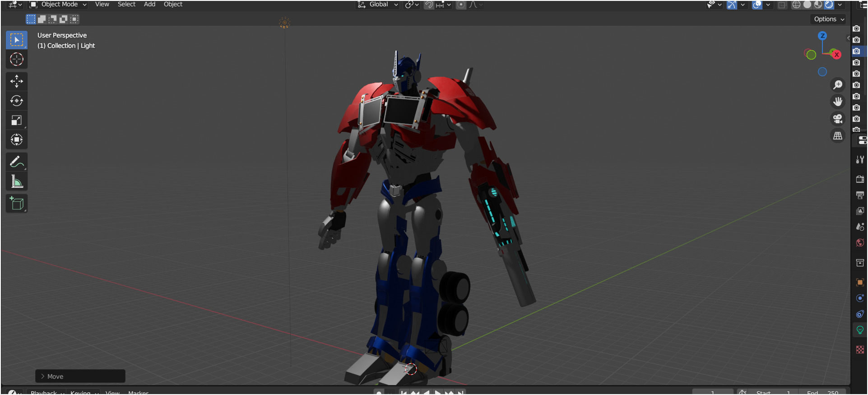This screenshot has width=868, height=395.
Task: Open the overlays options dropdown arrow
Action: (x=768, y=5)
